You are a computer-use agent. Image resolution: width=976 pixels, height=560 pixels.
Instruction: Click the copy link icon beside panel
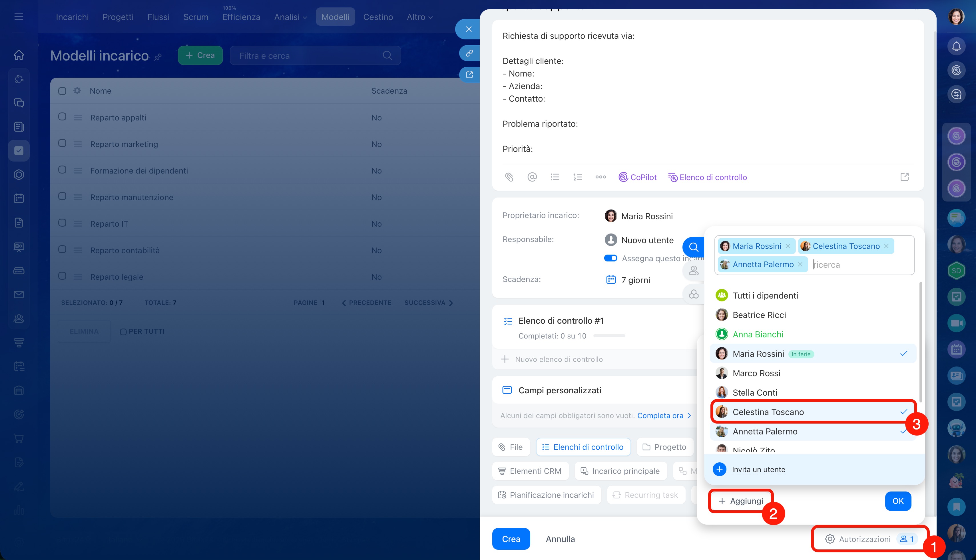coord(469,53)
